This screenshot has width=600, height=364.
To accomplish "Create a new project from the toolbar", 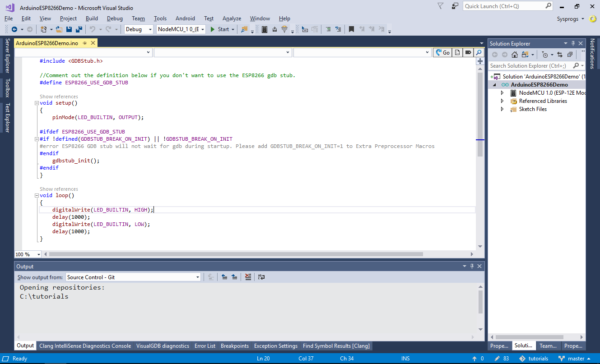I will coord(43,29).
